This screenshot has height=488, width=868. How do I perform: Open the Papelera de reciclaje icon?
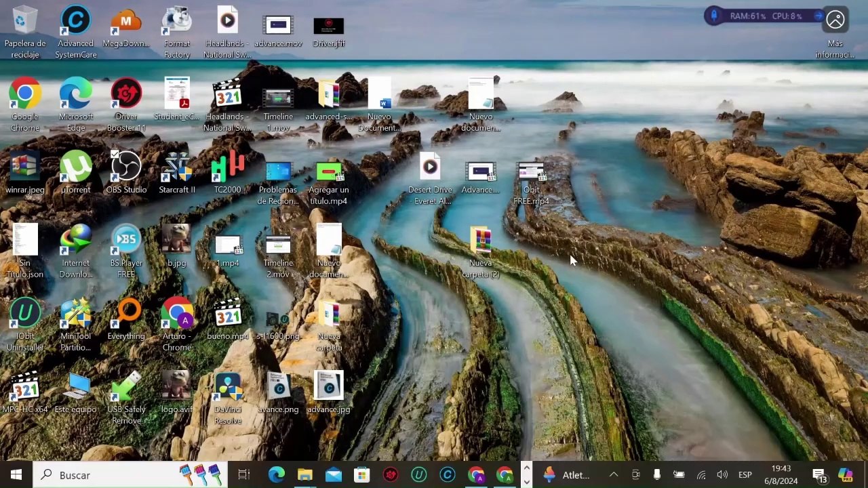pos(25,32)
